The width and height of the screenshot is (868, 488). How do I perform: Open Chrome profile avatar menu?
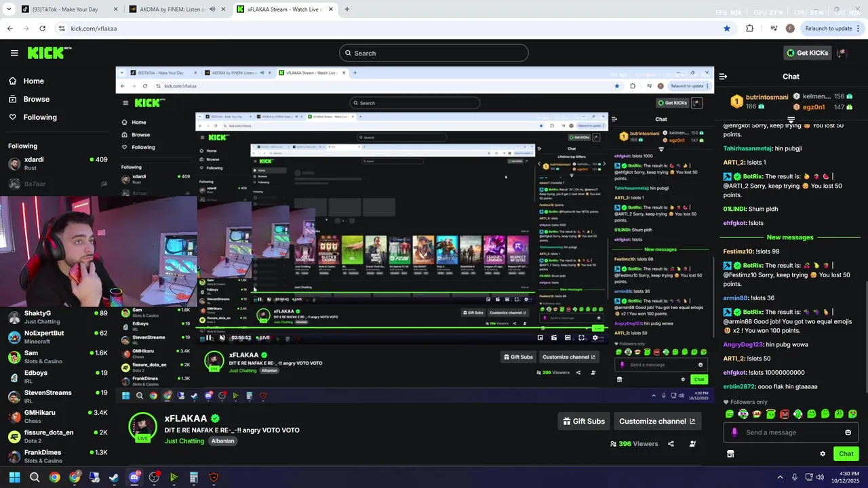(x=790, y=28)
